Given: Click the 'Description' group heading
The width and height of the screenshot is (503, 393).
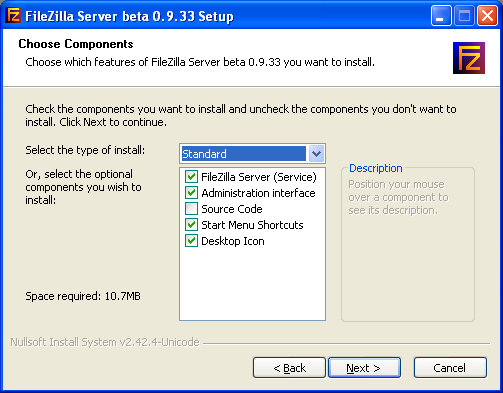Looking at the screenshot, I should pos(376,168).
